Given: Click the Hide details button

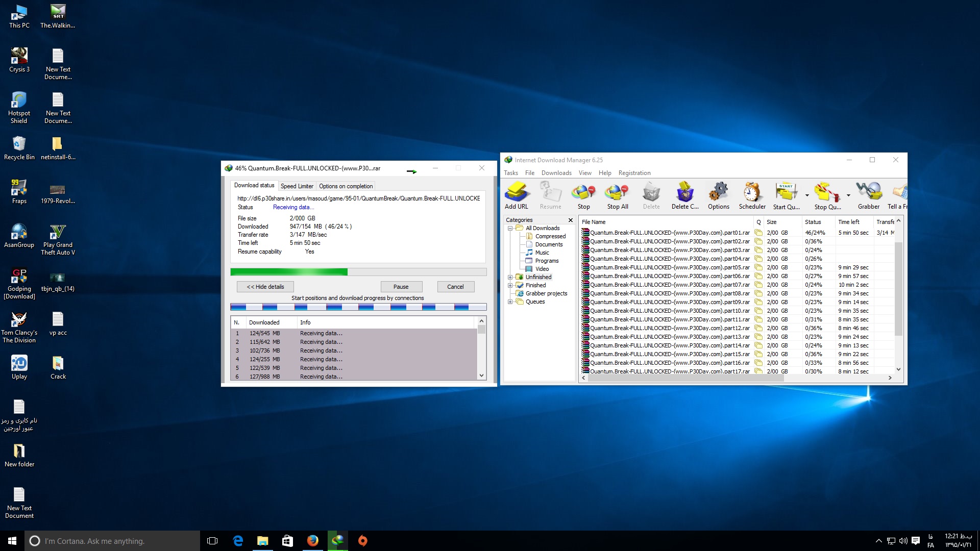Looking at the screenshot, I should 265,287.
